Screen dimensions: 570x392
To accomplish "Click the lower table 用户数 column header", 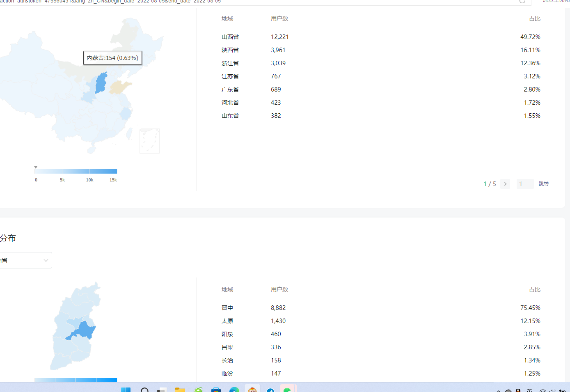I will [279, 289].
